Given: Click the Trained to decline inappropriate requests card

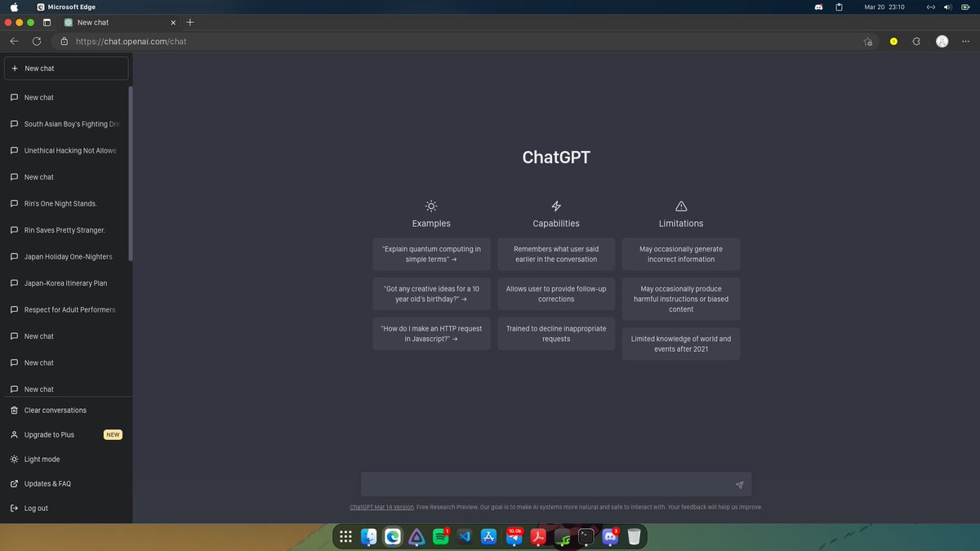Looking at the screenshot, I should [556, 334].
